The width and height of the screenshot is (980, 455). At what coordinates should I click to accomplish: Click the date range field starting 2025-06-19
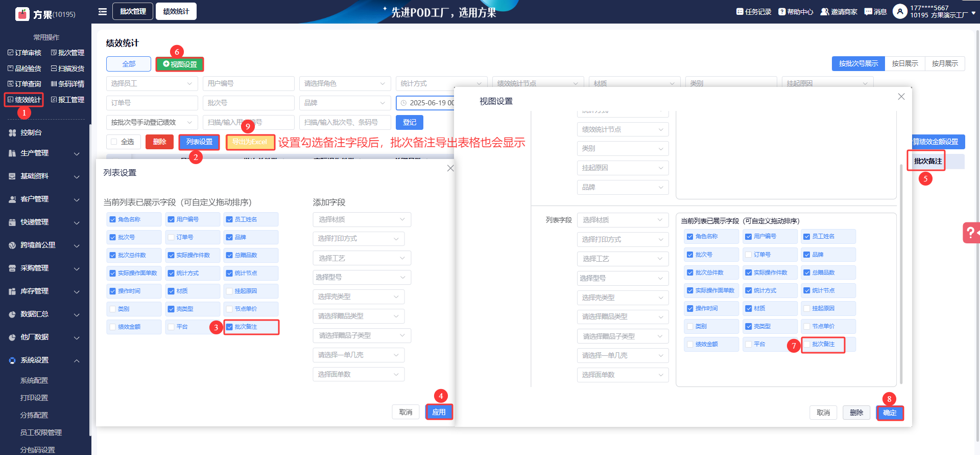(426, 103)
